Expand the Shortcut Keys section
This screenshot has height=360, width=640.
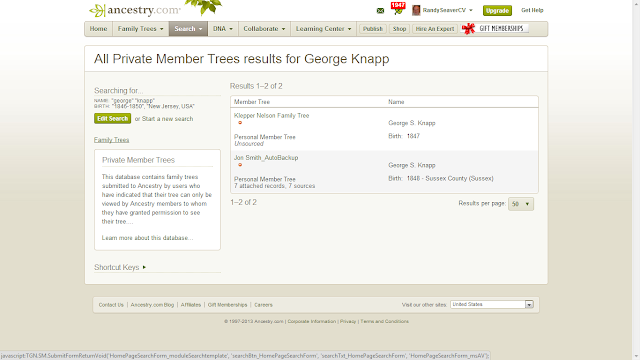(x=120, y=267)
